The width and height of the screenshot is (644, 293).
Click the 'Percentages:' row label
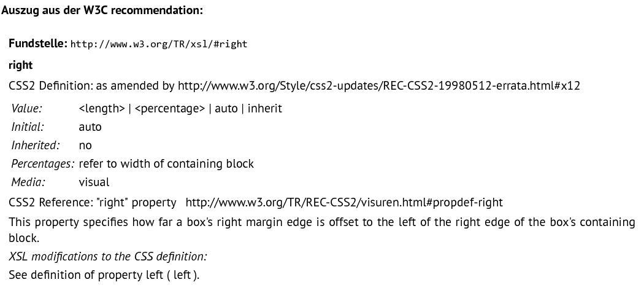43,164
